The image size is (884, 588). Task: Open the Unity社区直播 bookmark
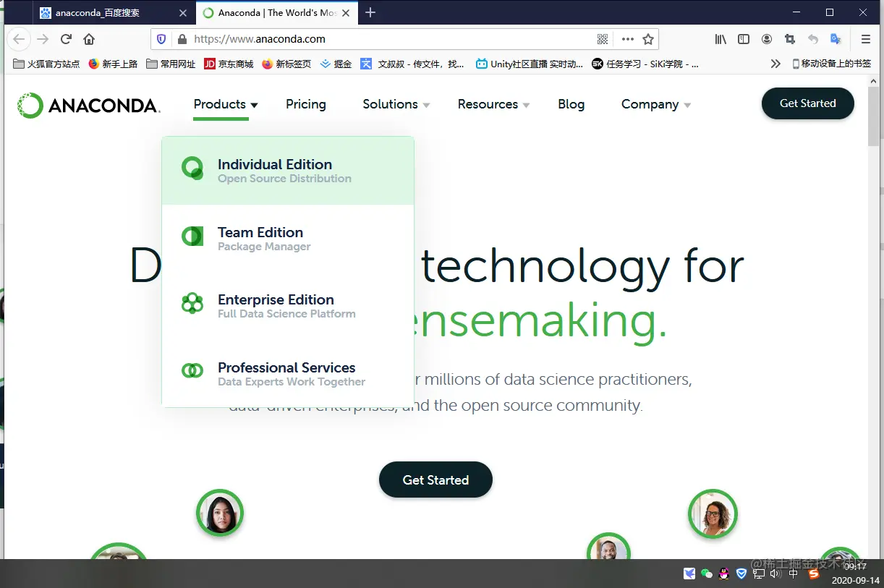coord(530,64)
